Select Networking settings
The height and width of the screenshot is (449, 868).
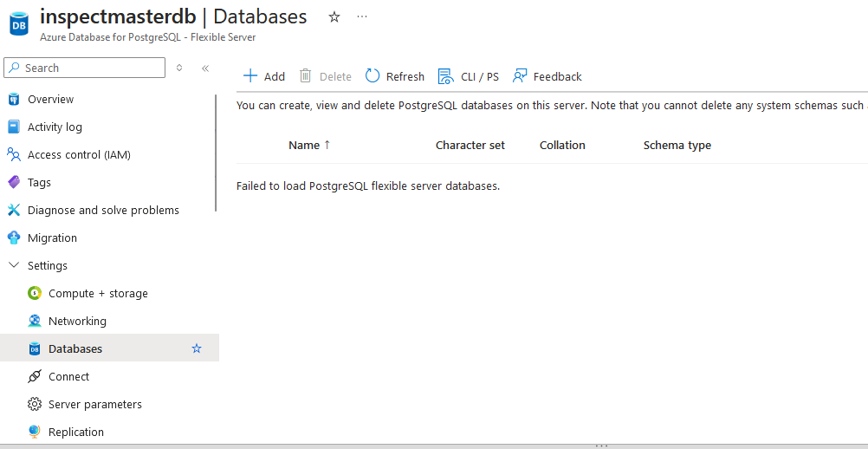click(77, 321)
